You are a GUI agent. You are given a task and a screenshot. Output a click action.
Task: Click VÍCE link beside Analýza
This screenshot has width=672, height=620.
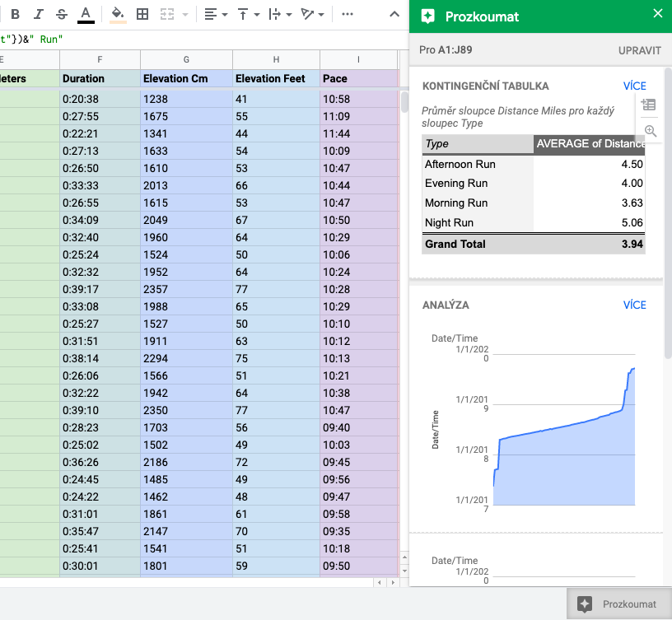pos(634,305)
